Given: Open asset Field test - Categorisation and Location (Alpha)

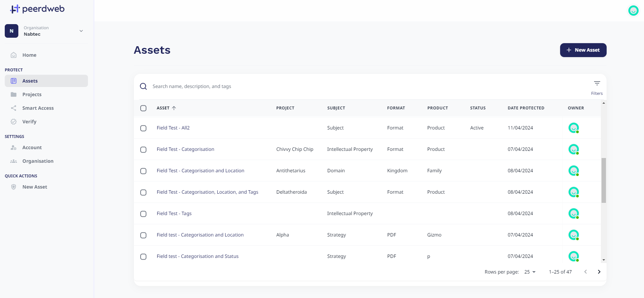Looking at the screenshot, I should click(200, 235).
